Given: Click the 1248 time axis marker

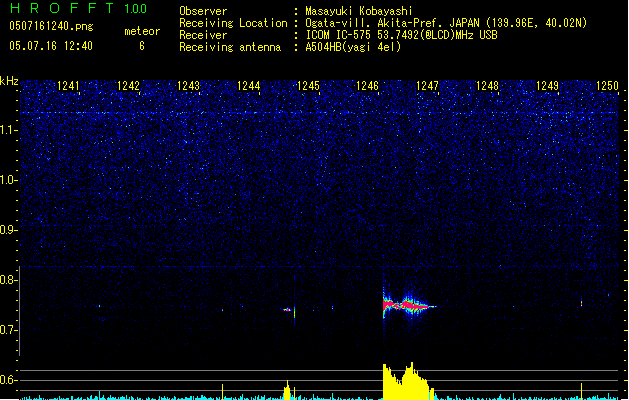Looking at the screenshot, I should 487,86.
